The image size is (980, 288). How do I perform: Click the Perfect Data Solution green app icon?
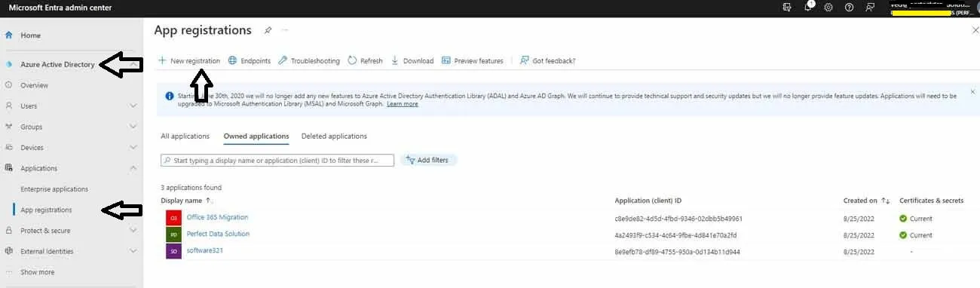pos(173,234)
